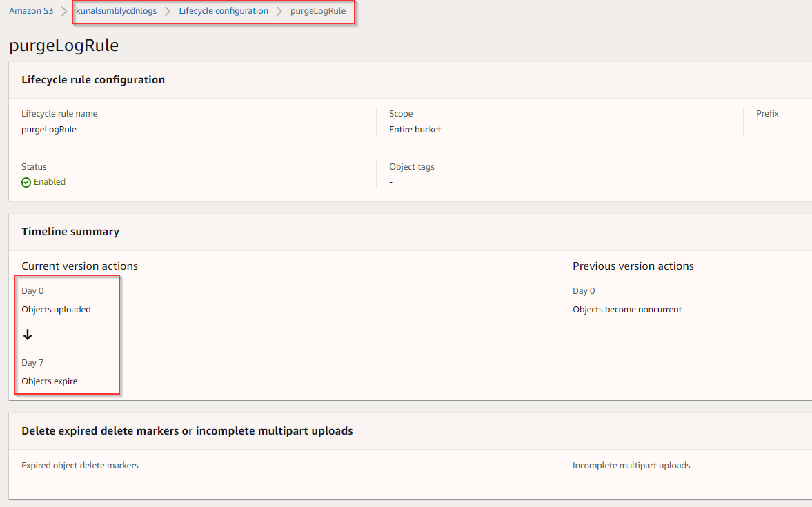Click the dash under Prefix
The image size is (812, 507).
[757, 129]
